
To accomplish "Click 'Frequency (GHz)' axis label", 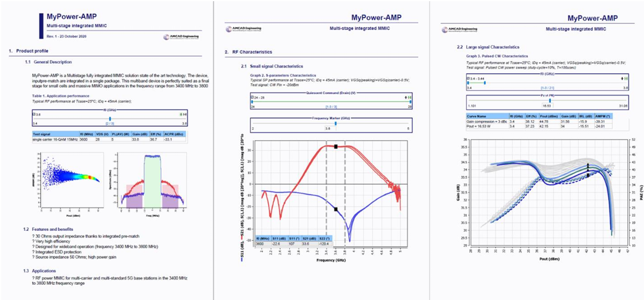I will point(332,260).
